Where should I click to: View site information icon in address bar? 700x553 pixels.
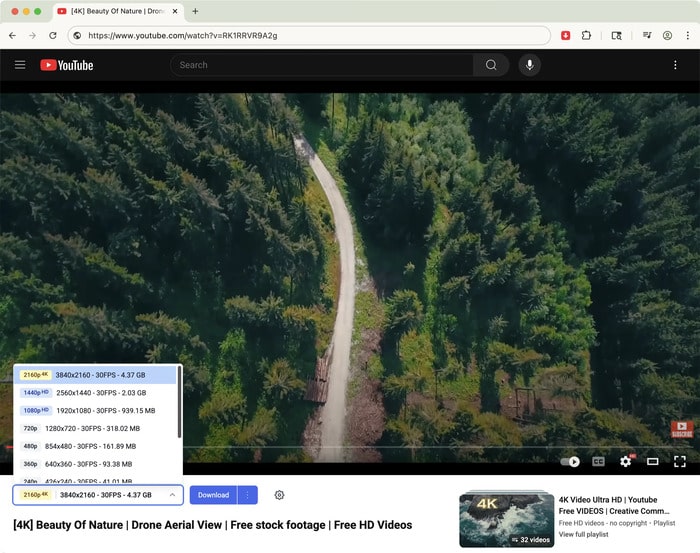(77, 36)
